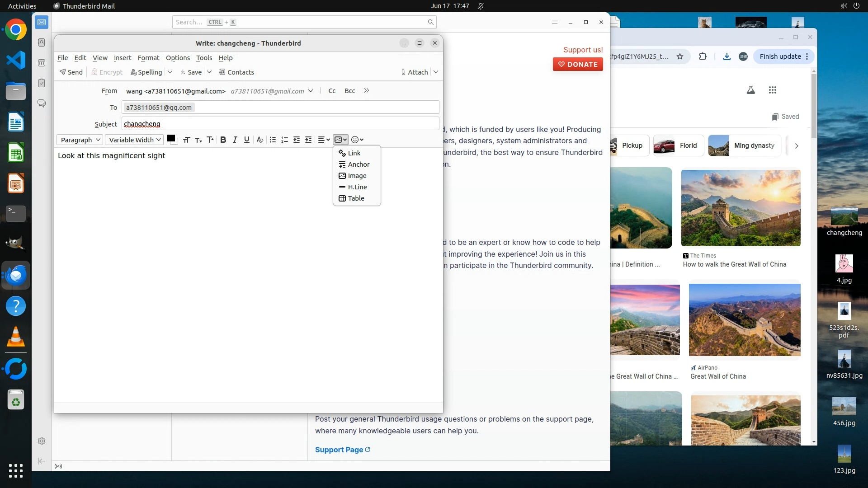
Task: Click the remove text styling icon
Action: click(x=259, y=140)
